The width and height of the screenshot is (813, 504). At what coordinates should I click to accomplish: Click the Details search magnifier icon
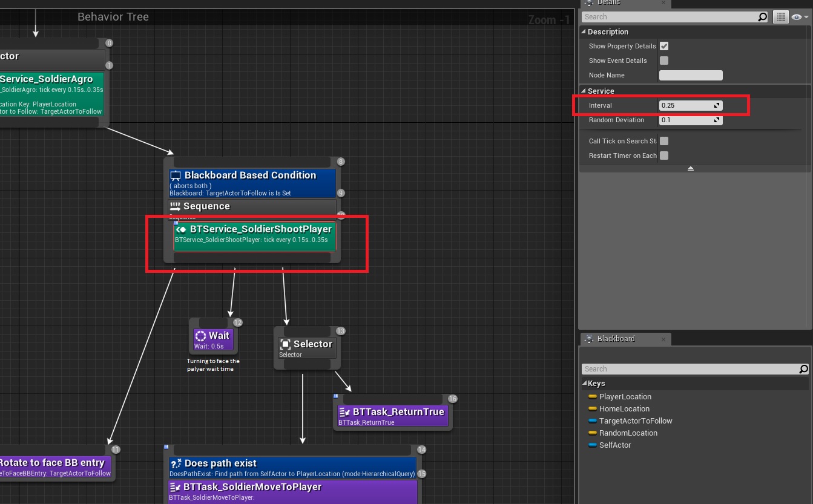pyautogui.click(x=762, y=17)
